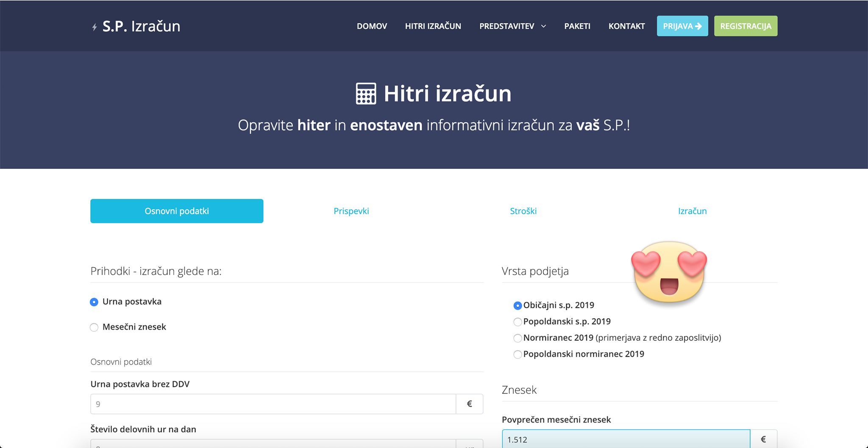Switch to the Stroški tab
The image size is (868, 448).
pyautogui.click(x=523, y=211)
